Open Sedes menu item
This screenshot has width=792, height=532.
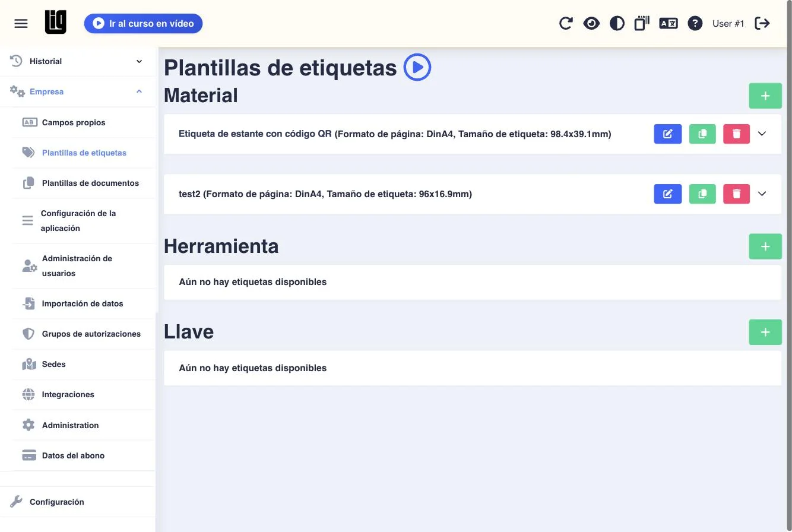(x=83, y=364)
